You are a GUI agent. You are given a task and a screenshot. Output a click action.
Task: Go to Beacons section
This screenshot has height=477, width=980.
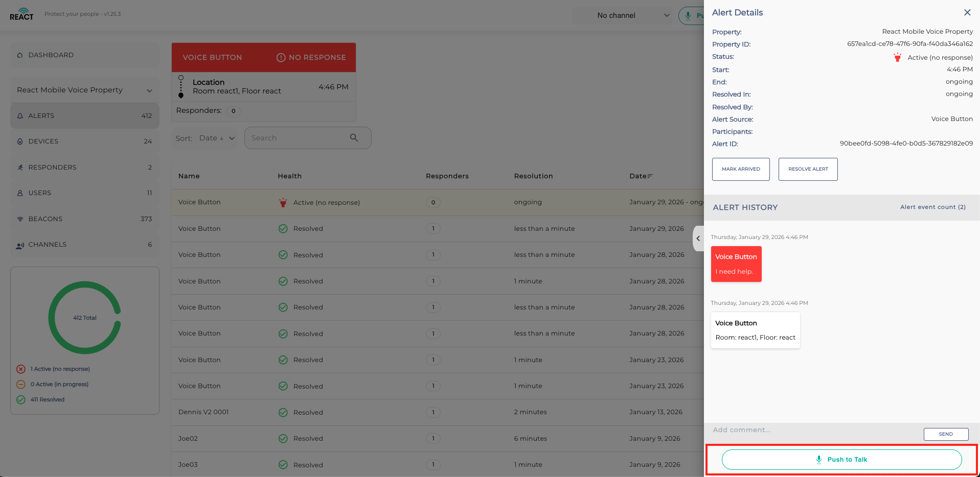click(85, 219)
